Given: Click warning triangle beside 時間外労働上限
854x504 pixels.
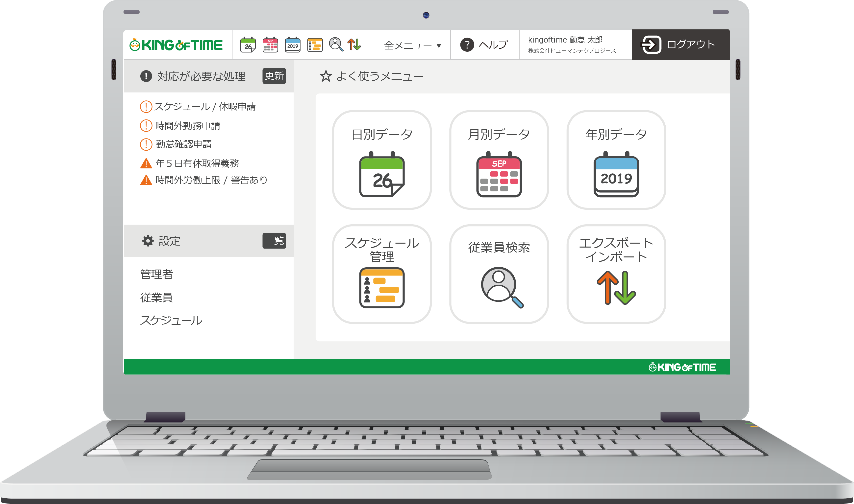Looking at the screenshot, I should click(146, 180).
